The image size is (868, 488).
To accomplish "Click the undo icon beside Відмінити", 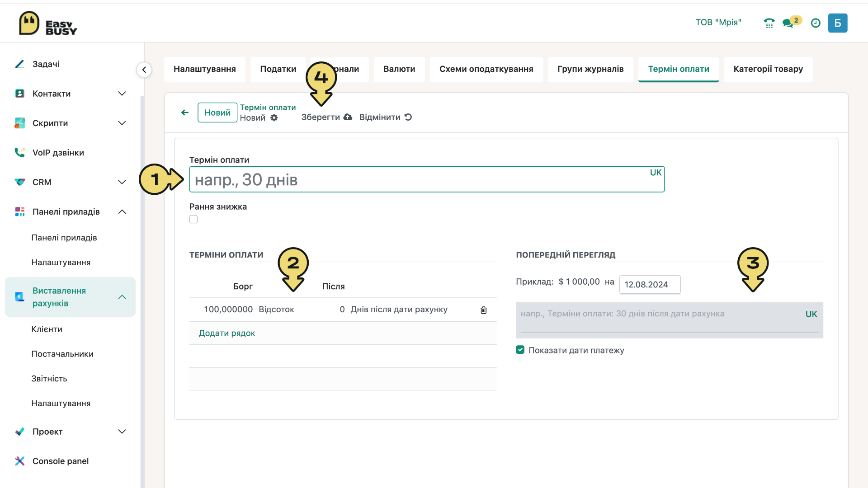I will click(x=408, y=117).
